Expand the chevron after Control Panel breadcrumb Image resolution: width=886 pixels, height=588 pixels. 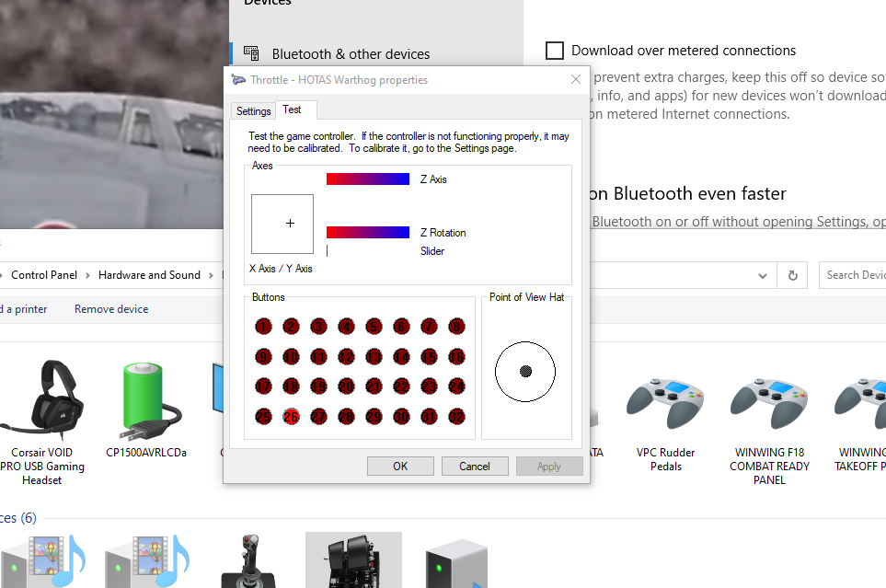(87, 275)
